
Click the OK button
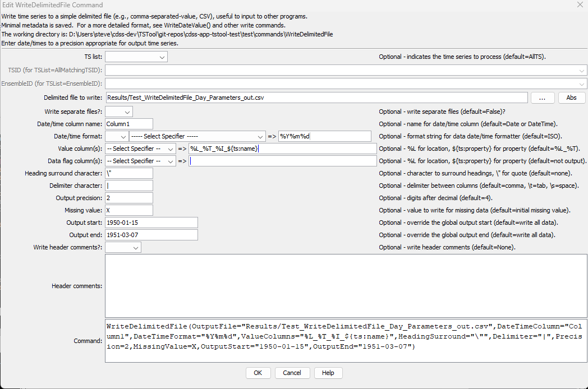coord(258,373)
